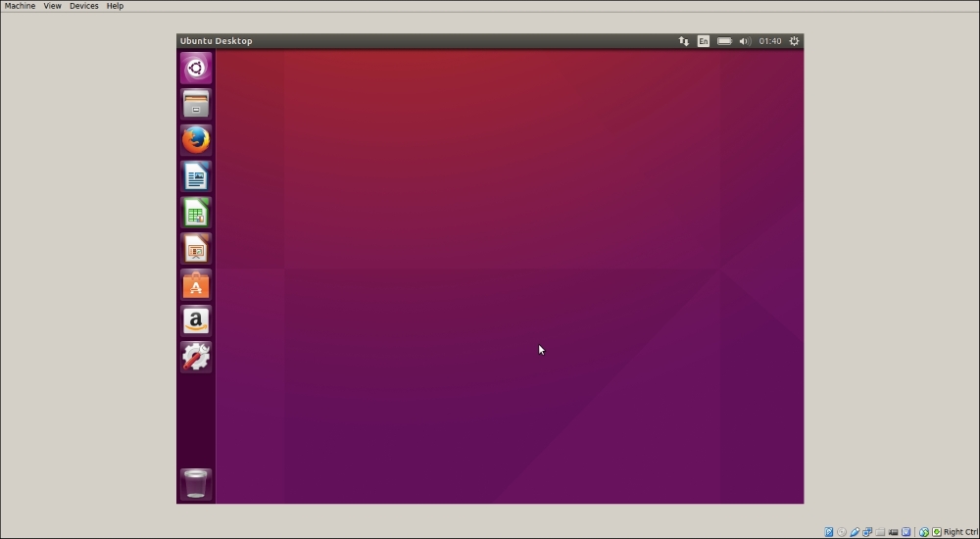The width and height of the screenshot is (980, 539).
Task: Open the battery indicator in the top panel
Action: pyautogui.click(x=724, y=41)
